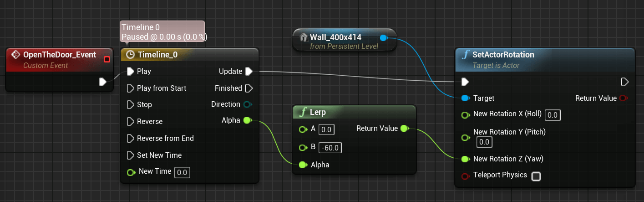Click the Play from Start input pin
Image resolution: width=644 pixels, height=202 pixels.
130,88
